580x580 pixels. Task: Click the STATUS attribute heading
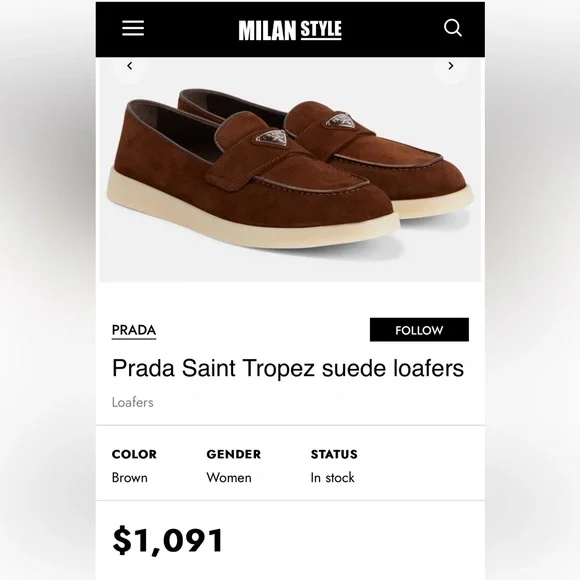point(334,454)
